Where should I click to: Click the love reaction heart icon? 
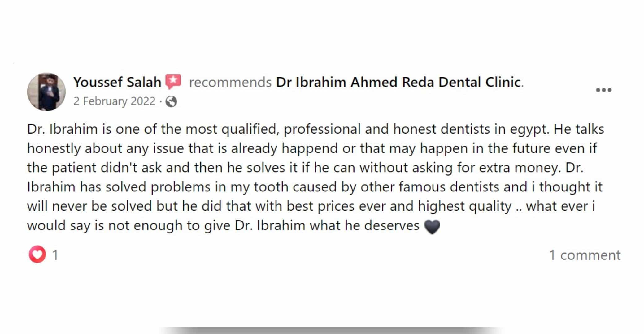click(x=37, y=255)
